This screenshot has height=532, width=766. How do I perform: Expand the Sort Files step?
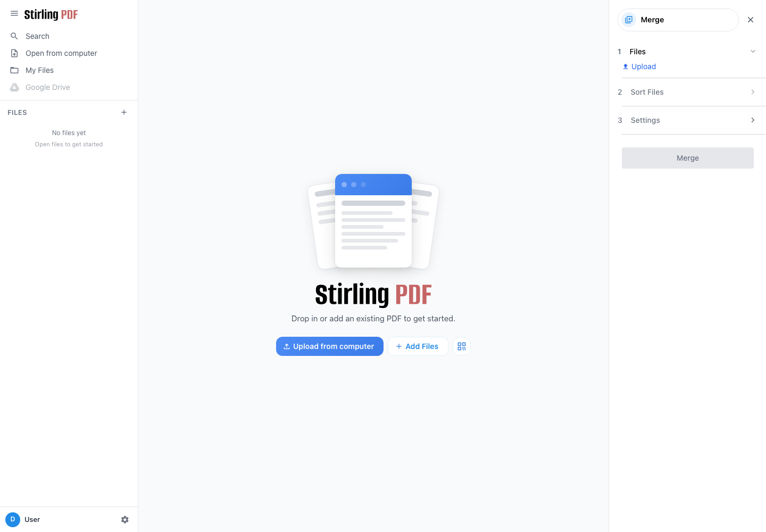point(687,92)
